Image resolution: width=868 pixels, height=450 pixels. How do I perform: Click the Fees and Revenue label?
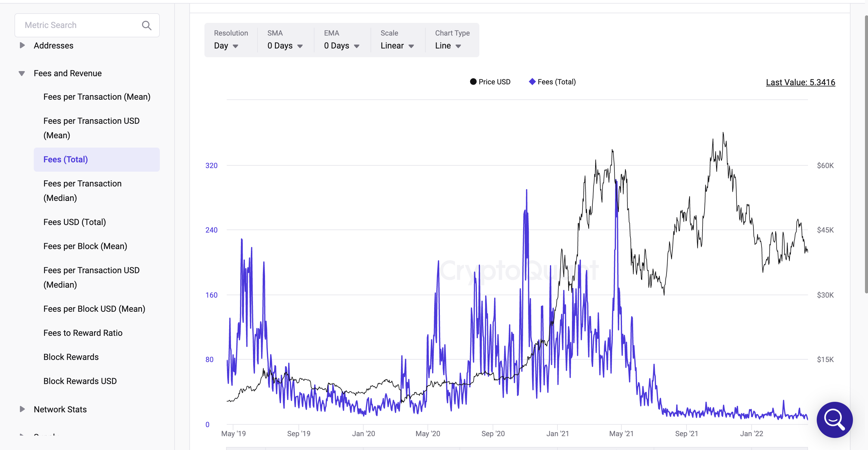[68, 73]
